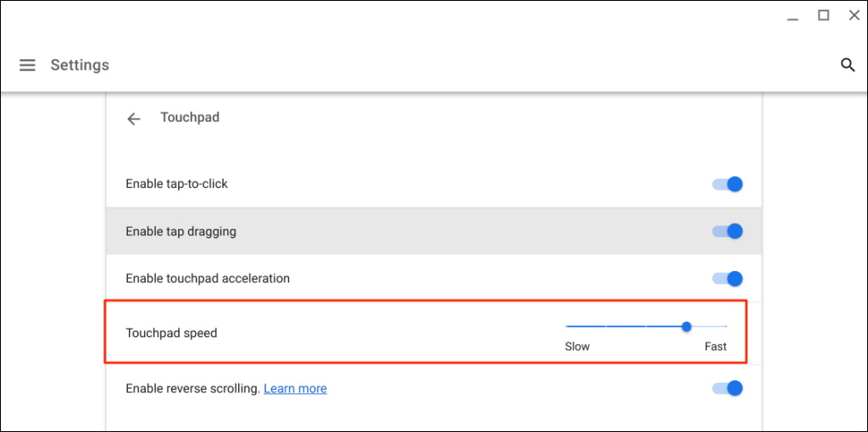Click the Touchpad speed label

(171, 333)
